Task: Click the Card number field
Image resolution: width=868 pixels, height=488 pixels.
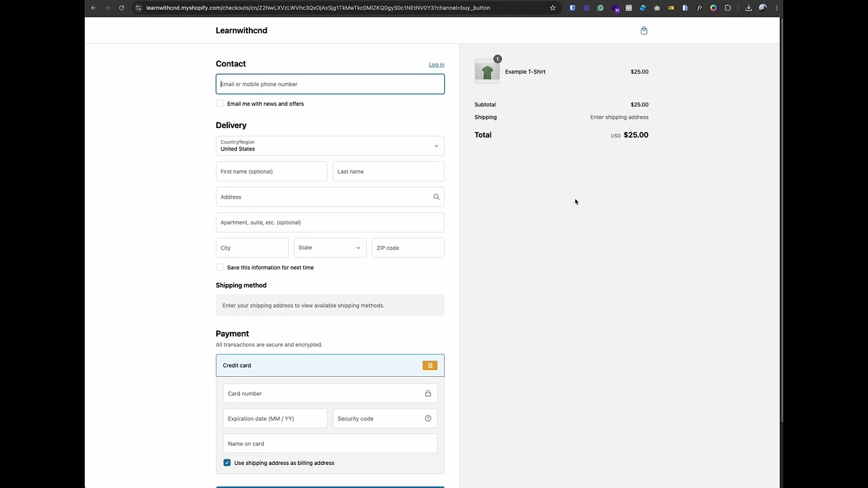Action: [330, 393]
